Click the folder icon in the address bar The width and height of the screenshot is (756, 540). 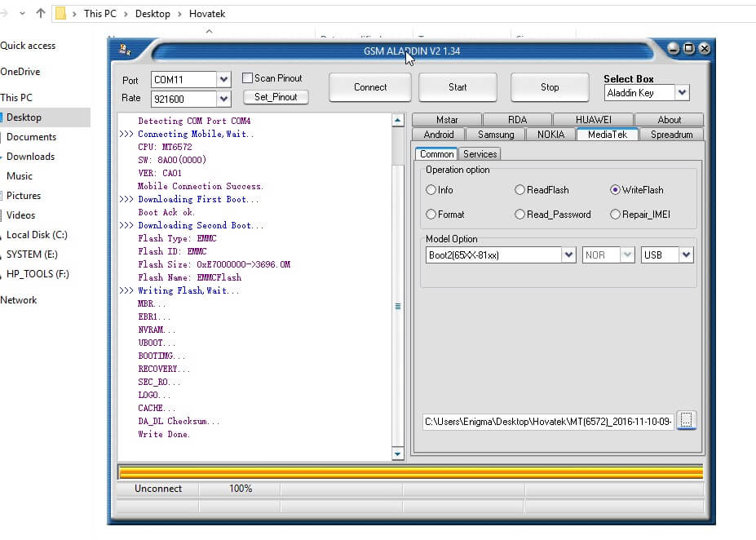tap(60, 14)
